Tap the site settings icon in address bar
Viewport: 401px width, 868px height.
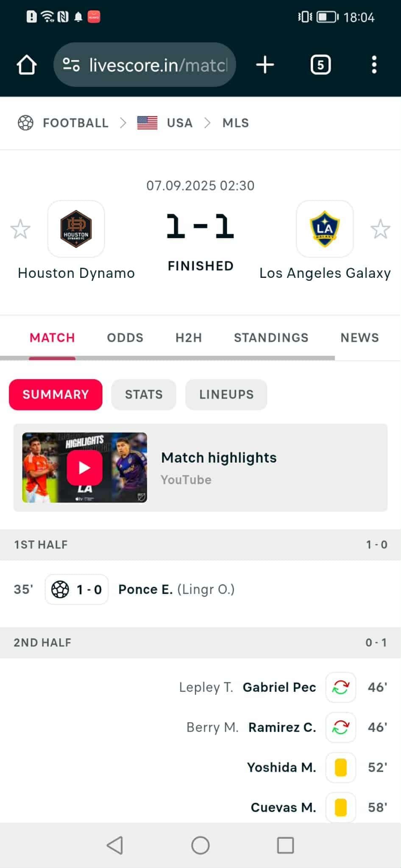(71, 65)
